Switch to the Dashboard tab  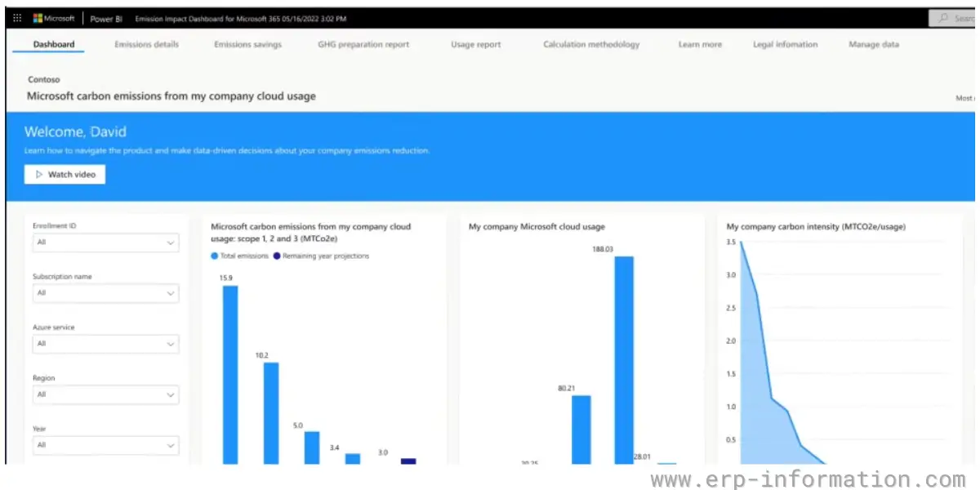[x=54, y=44]
